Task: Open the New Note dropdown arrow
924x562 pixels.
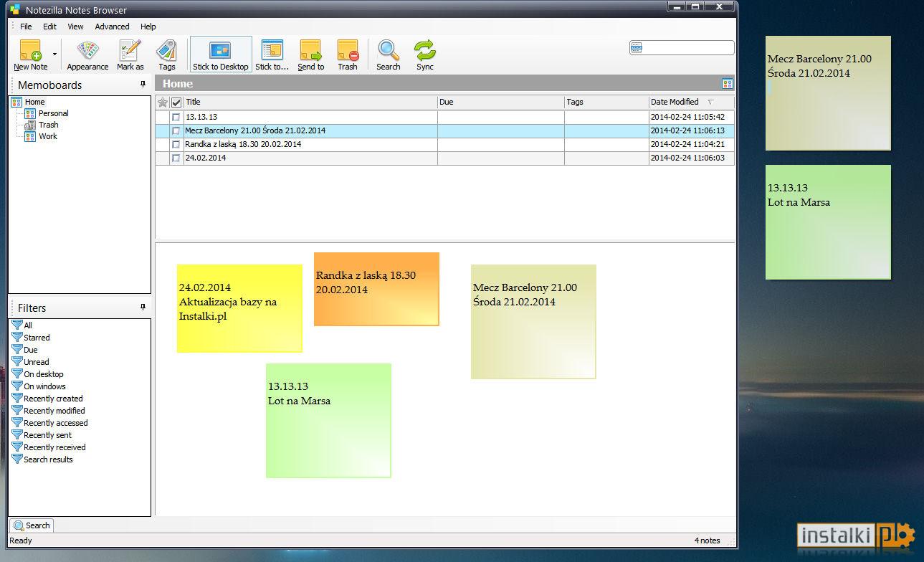Action: (54, 54)
